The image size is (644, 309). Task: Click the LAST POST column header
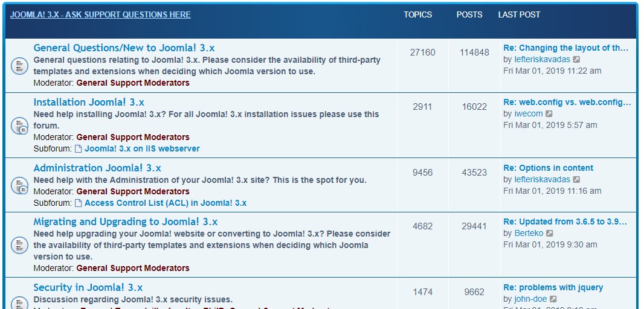tap(519, 14)
